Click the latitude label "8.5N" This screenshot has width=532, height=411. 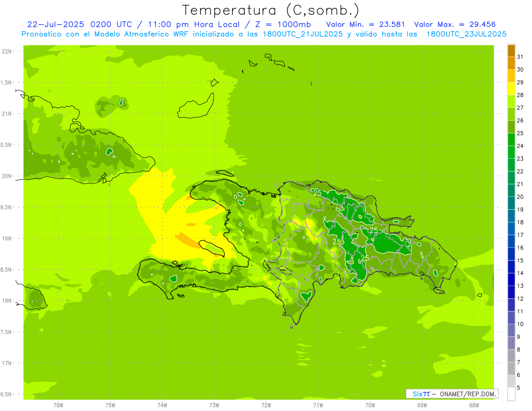pyautogui.click(x=6, y=270)
